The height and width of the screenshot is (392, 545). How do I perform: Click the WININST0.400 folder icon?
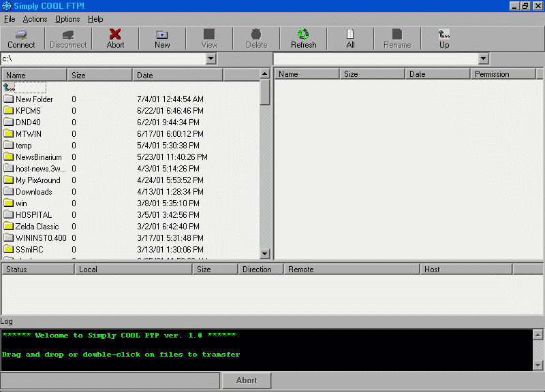[x=8, y=238]
